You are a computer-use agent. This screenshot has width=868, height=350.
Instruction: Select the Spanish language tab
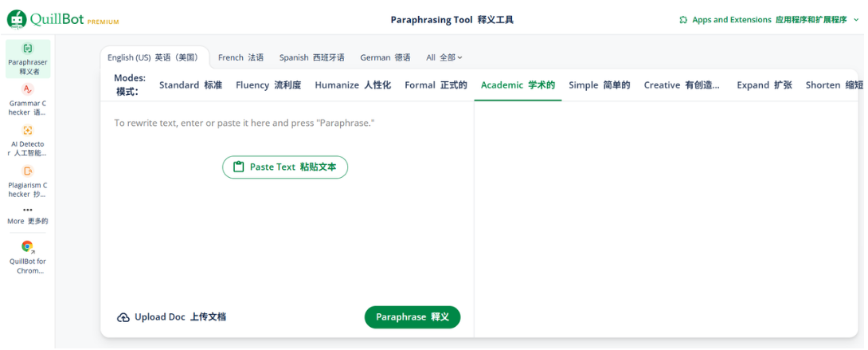click(311, 57)
